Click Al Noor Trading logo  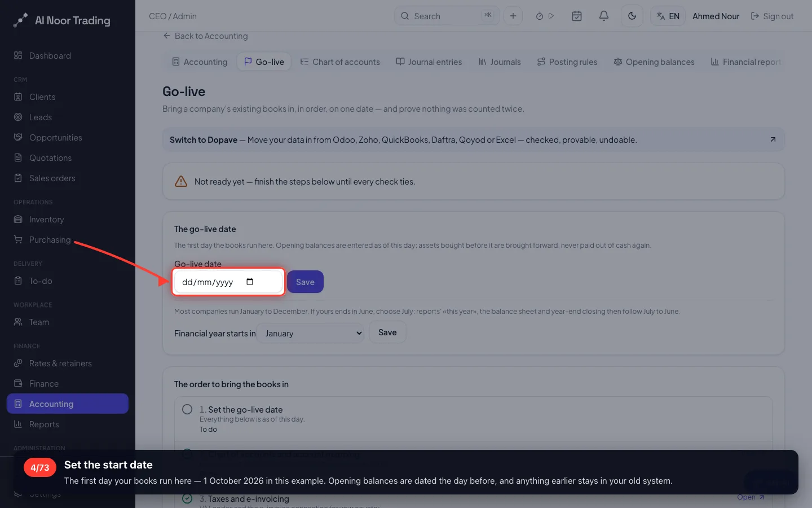[62, 20]
